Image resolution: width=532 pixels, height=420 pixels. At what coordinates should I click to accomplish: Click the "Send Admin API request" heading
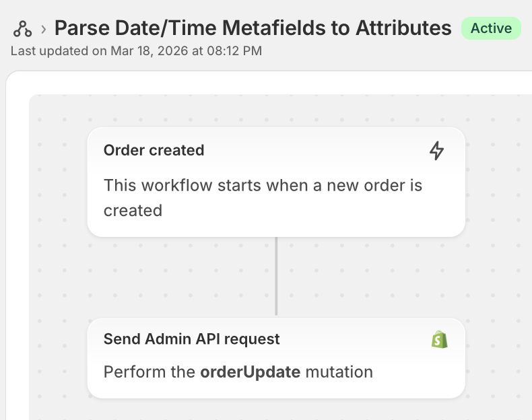191,339
